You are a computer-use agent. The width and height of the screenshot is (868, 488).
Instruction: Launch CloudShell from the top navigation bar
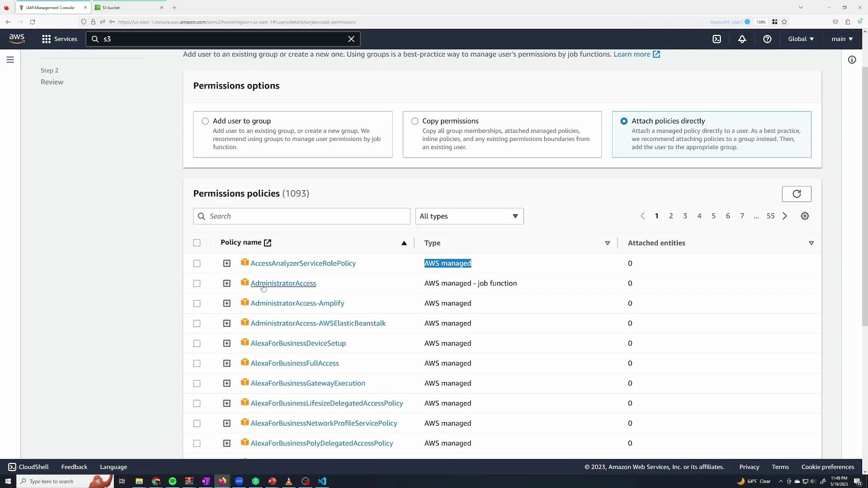[x=717, y=39]
